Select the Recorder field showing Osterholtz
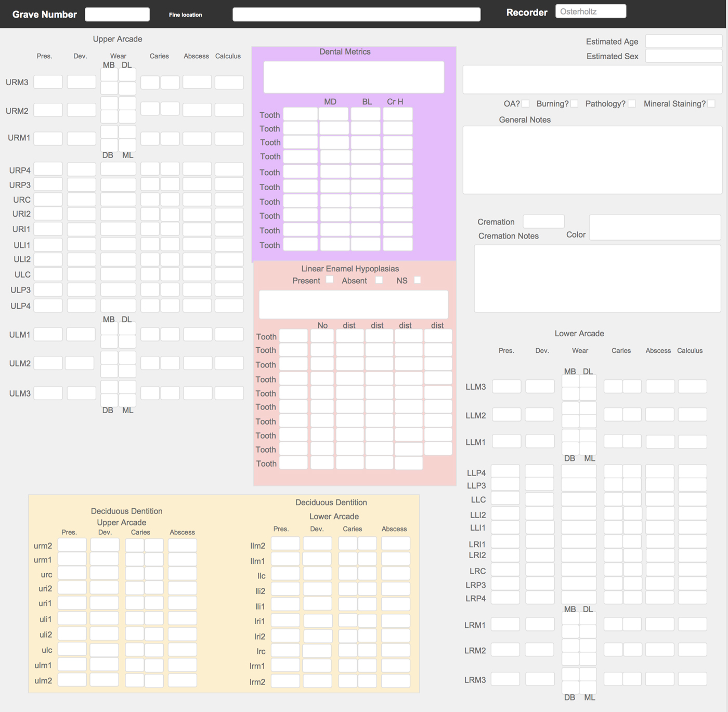Screen dimensions: 728x712 [x=590, y=11]
